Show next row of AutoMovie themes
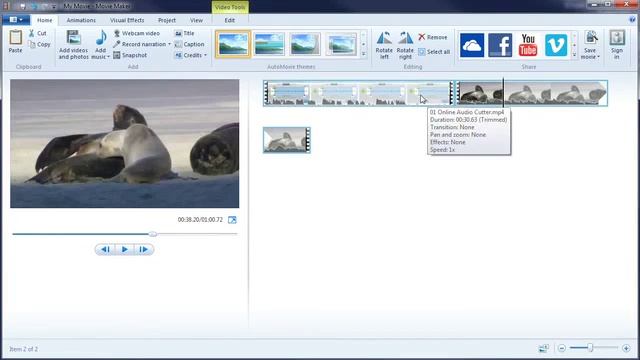640x360 pixels. [364, 44]
